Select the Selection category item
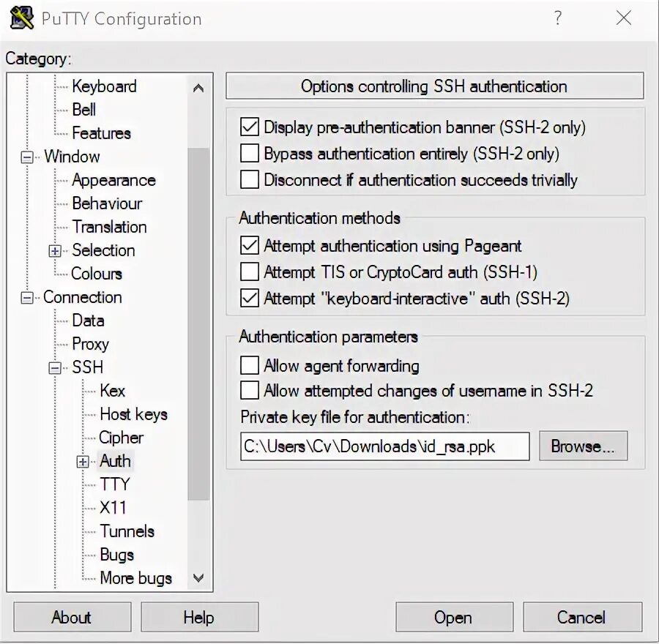659x644 pixels. tap(103, 250)
